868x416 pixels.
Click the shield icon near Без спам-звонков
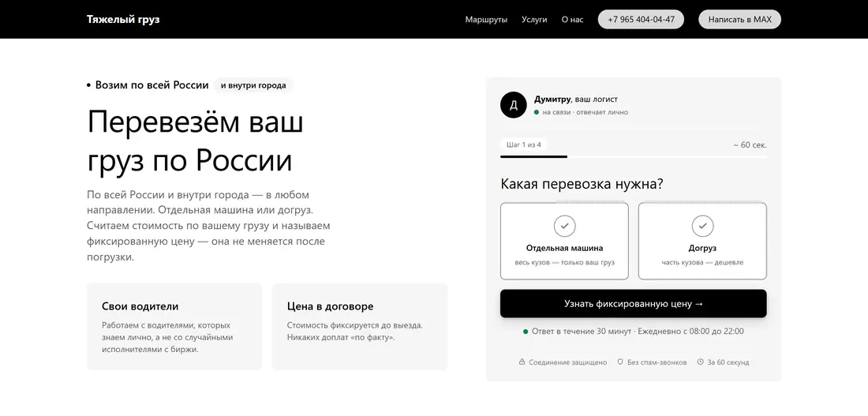pos(620,362)
